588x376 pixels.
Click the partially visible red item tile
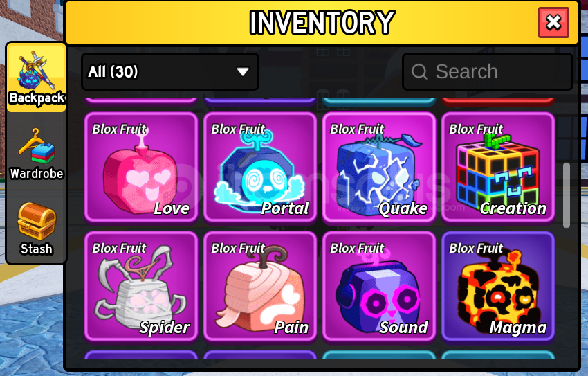tap(498, 101)
